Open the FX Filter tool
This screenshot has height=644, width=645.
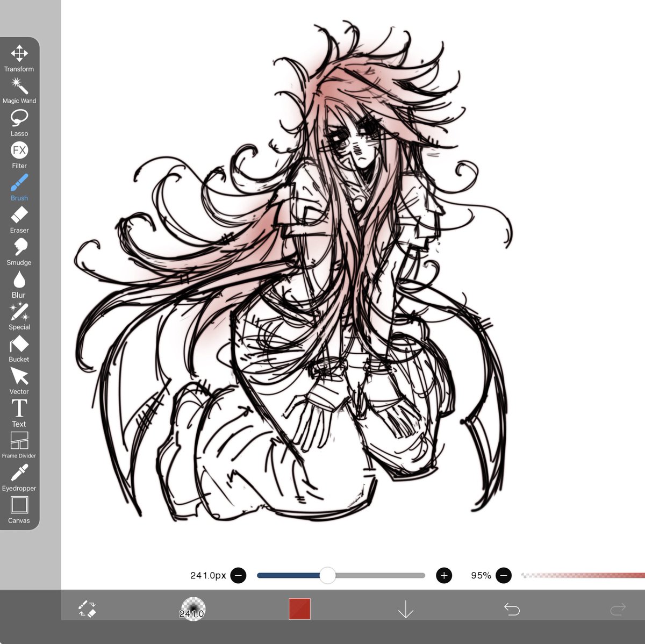pyautogui.click(x=19, y=155)
